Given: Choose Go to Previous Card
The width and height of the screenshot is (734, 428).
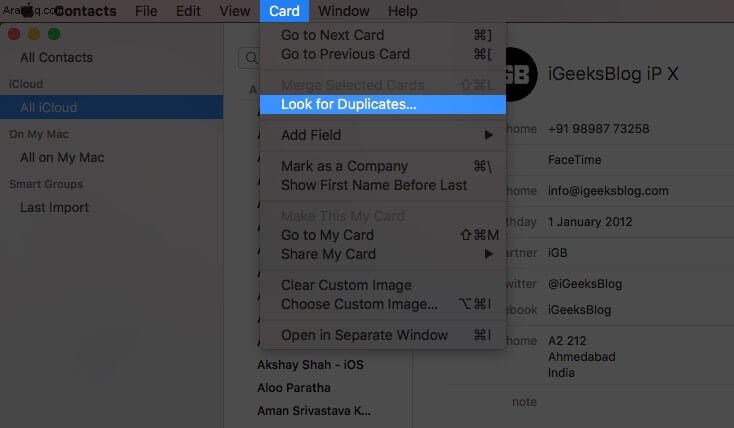Looking at the screenshot, I should click(383, 54).
